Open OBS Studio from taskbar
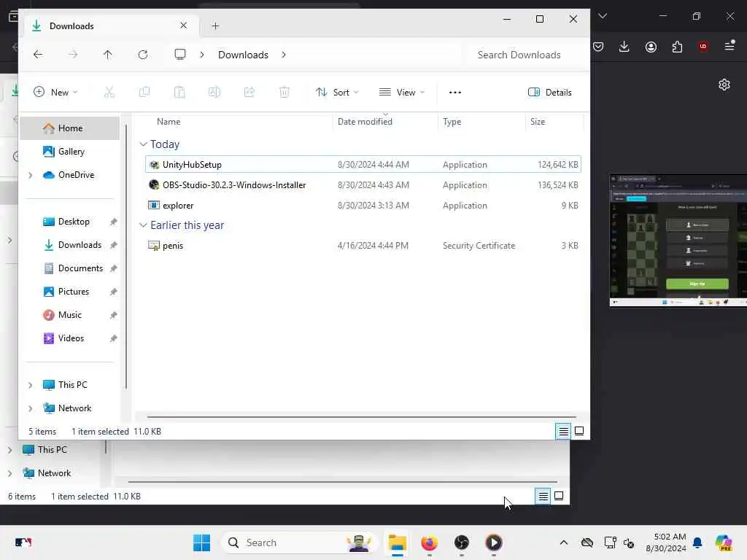This screenshot has height=560, width=747. pos(461,542)
